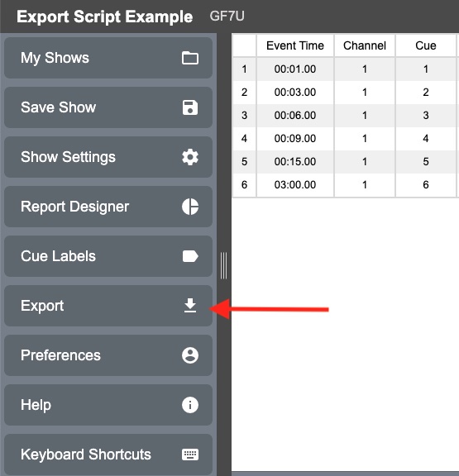Select the 00:15.00 event time cell
This screenshot has height=476, width=459.
(295, 161)
